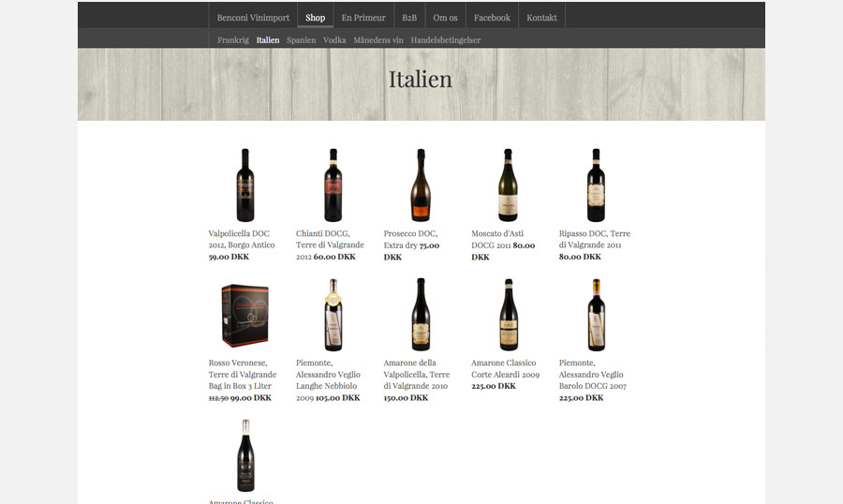The height and width of the screenshot is (504, 843).
Task: Click the 105.00 DKK price
Action: [x=337, y=397]
